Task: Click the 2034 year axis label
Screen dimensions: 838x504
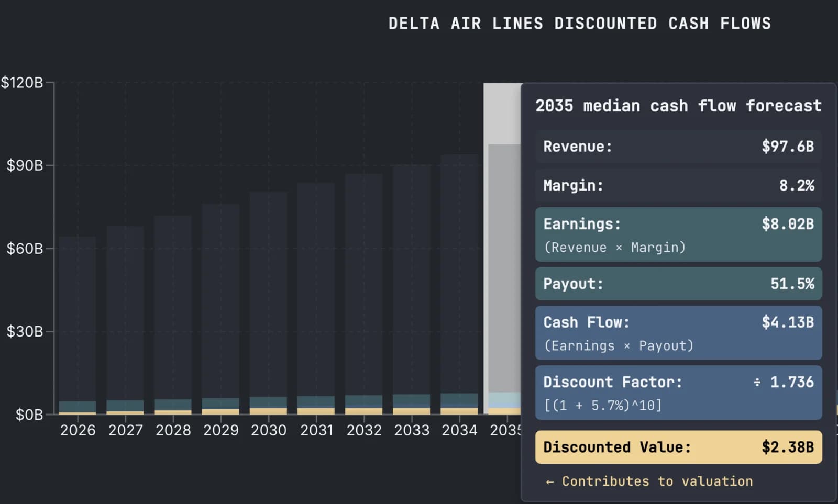Action: tap(459, 430)
